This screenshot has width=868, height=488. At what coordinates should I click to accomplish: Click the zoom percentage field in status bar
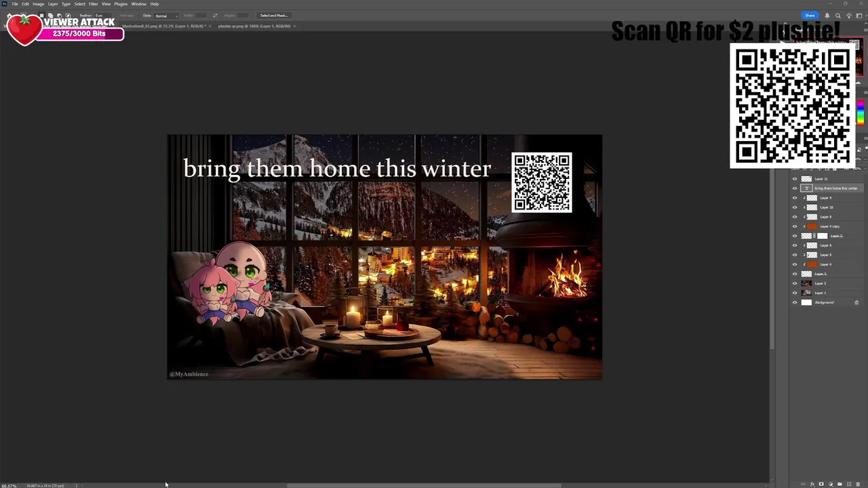tap(9, 485)
